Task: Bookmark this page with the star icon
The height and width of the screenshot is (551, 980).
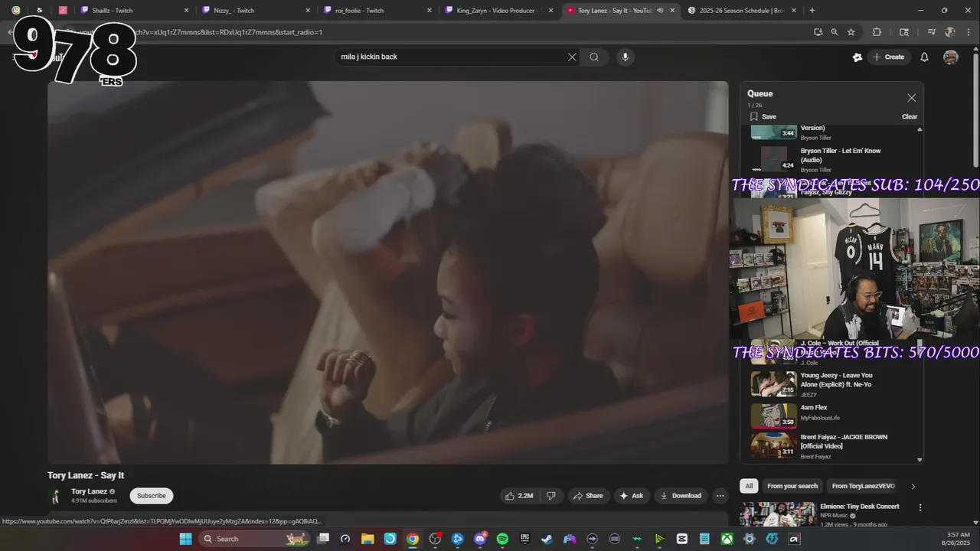Action: coord(851,32)
